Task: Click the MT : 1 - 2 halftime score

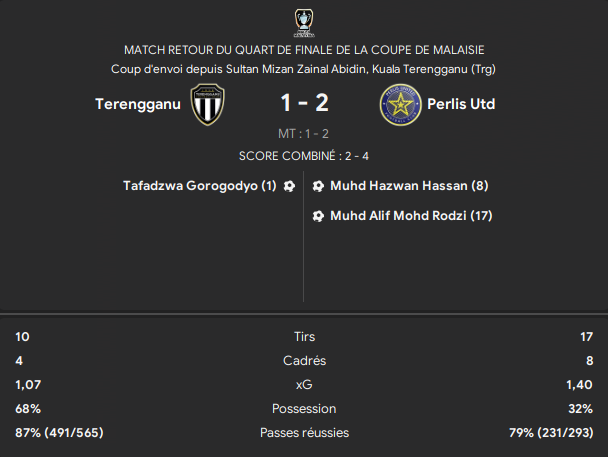Action: click(x=303, y=134)
